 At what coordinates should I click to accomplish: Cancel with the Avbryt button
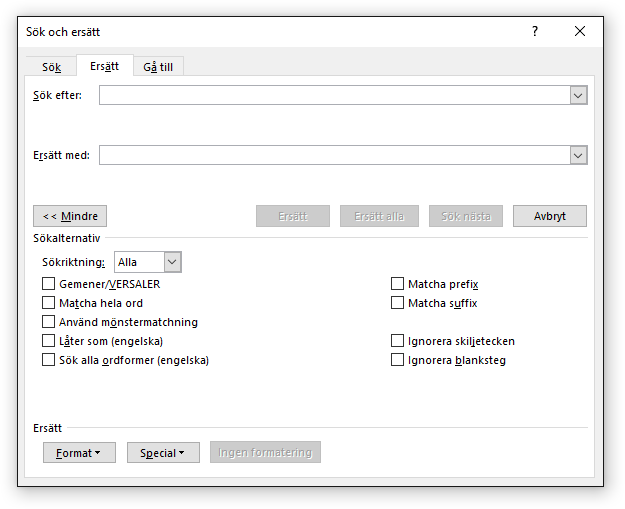coord(550,216)
